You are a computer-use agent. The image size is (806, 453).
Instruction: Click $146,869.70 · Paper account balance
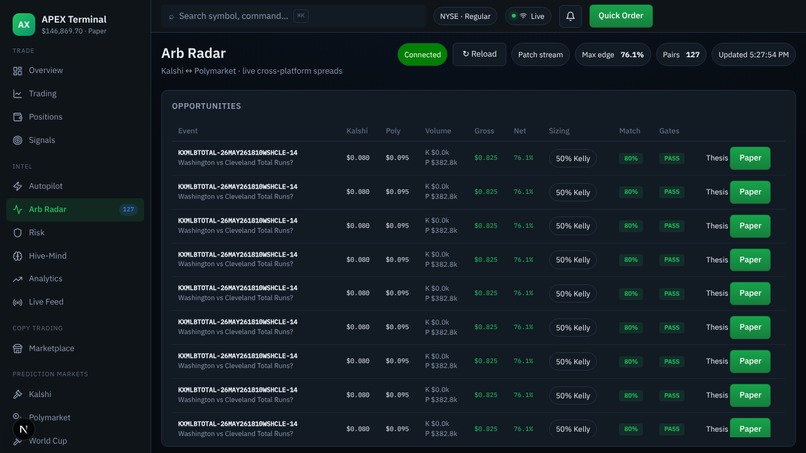[74, 31]
